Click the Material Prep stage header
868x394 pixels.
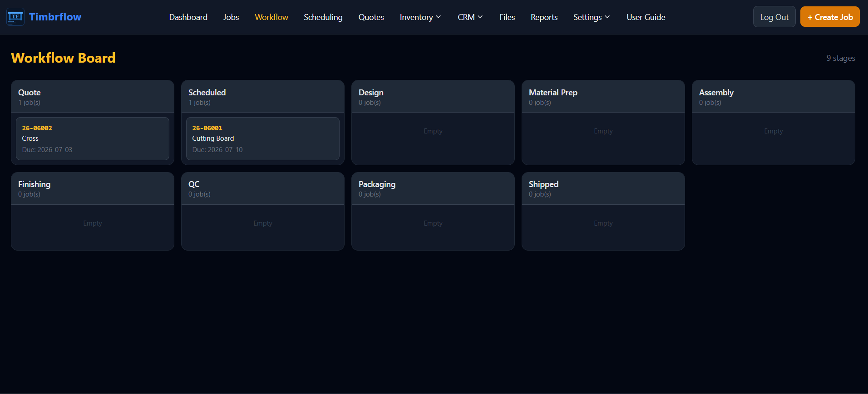[x=603, y=97]
